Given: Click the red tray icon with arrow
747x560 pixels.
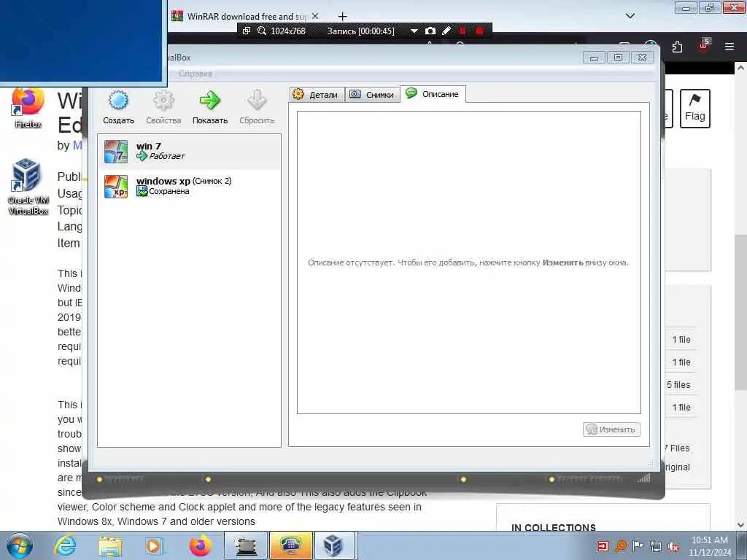Looking at the screenshot, I should [x=603, y=546].
